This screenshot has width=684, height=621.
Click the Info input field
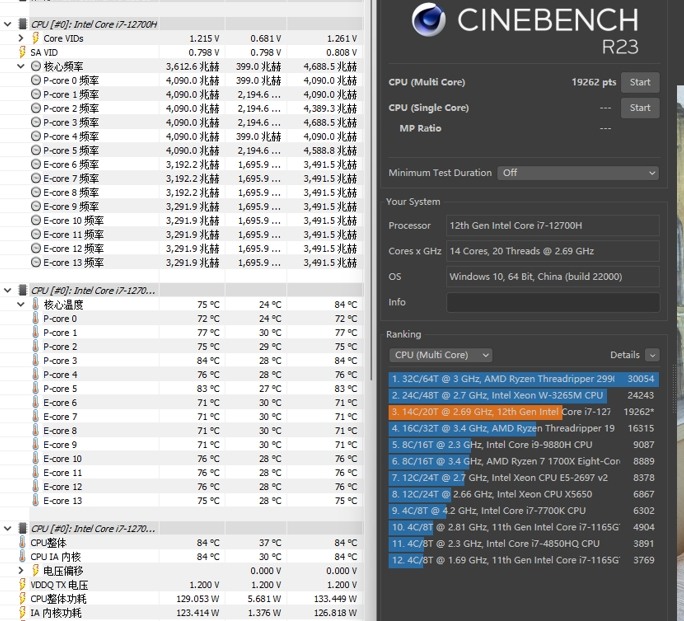point(553,302)
